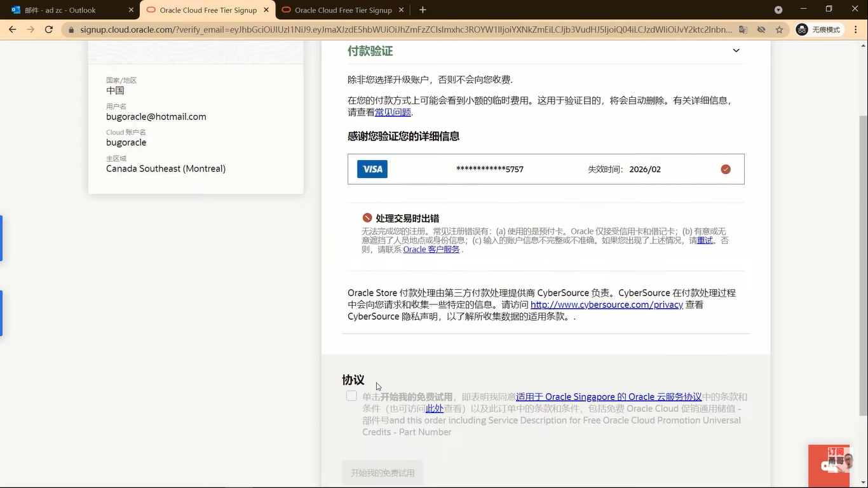This screenshot has width=868, height=488.
Task: Click the browser back arrow
Action: tap(12, 29)
